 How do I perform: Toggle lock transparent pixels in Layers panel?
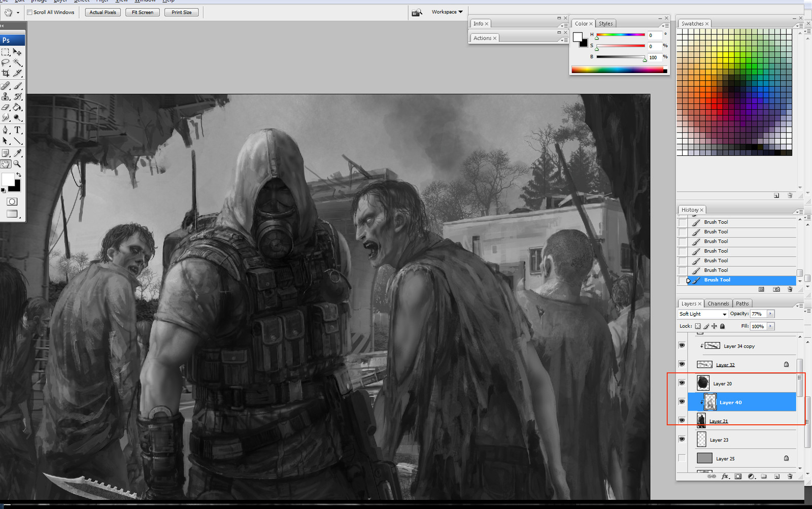coord(698,326)
